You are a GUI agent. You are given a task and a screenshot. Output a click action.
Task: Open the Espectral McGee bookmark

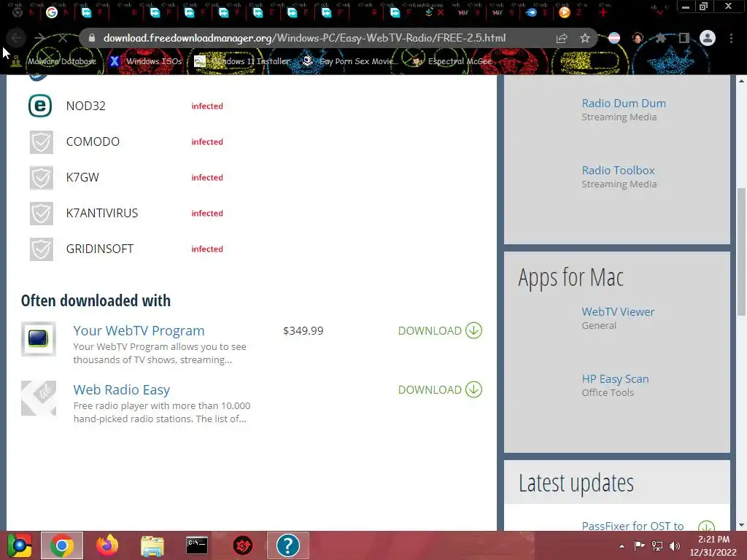click(x=452, y=61)
